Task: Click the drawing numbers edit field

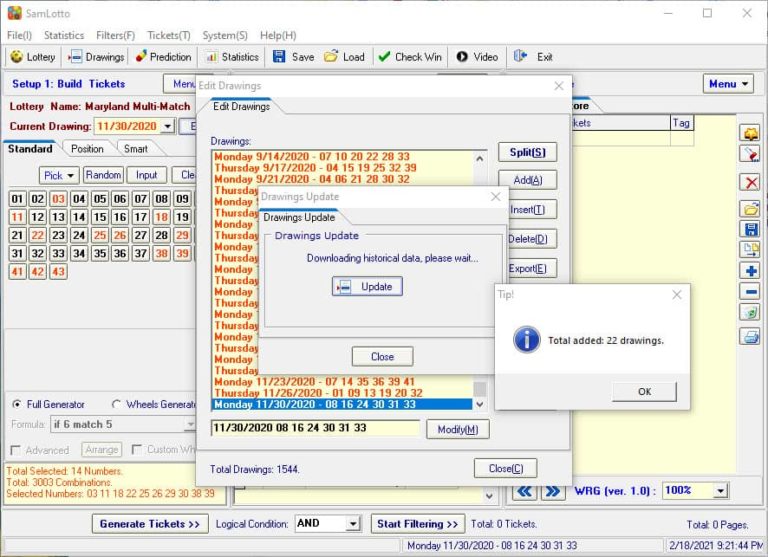Action: [315, 428]
